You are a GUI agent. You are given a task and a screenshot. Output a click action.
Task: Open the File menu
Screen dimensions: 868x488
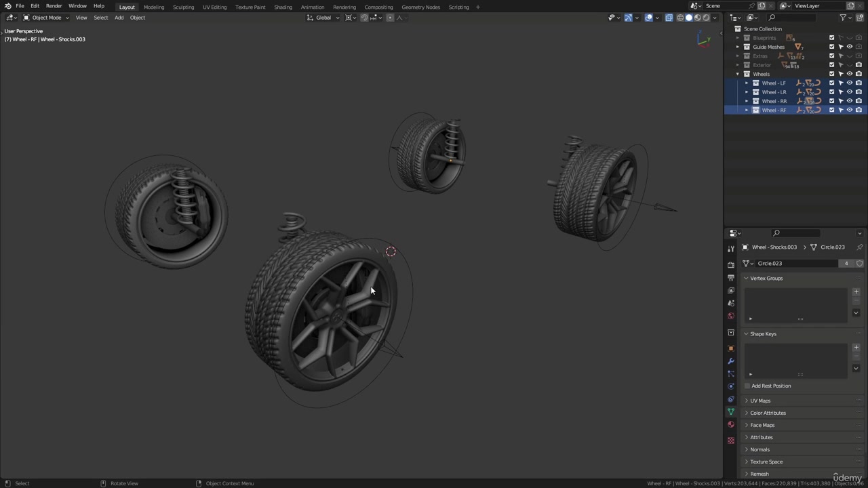(x=20, y=6)
